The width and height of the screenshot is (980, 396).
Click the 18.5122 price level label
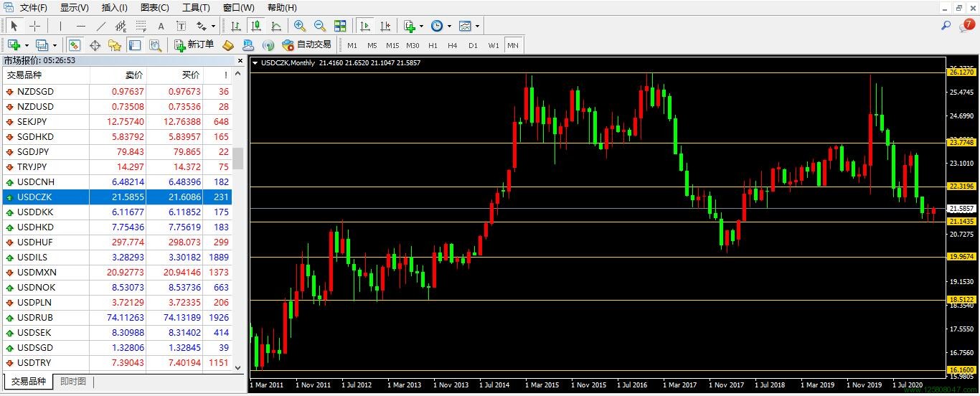pyautogui.click(x=961, y=300)
